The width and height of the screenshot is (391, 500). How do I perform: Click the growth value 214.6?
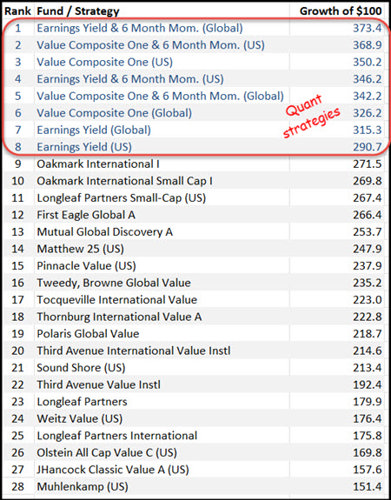point(367,351)
